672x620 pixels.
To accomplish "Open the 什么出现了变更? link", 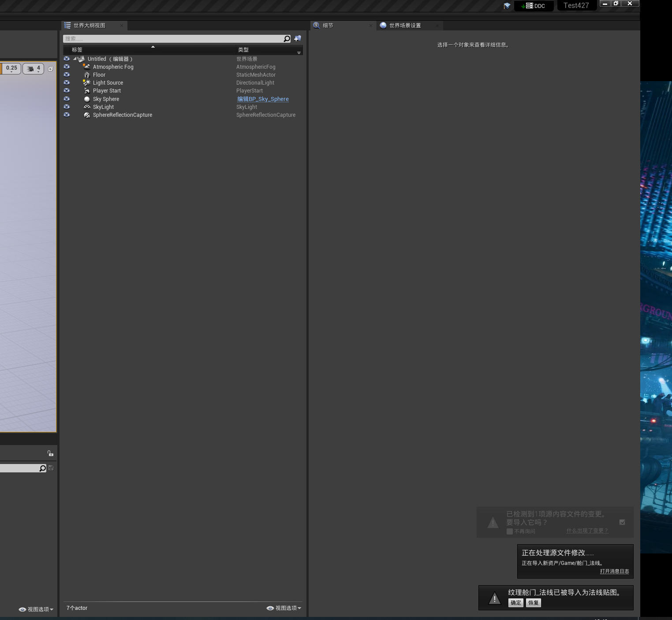I will pos(587,531).
